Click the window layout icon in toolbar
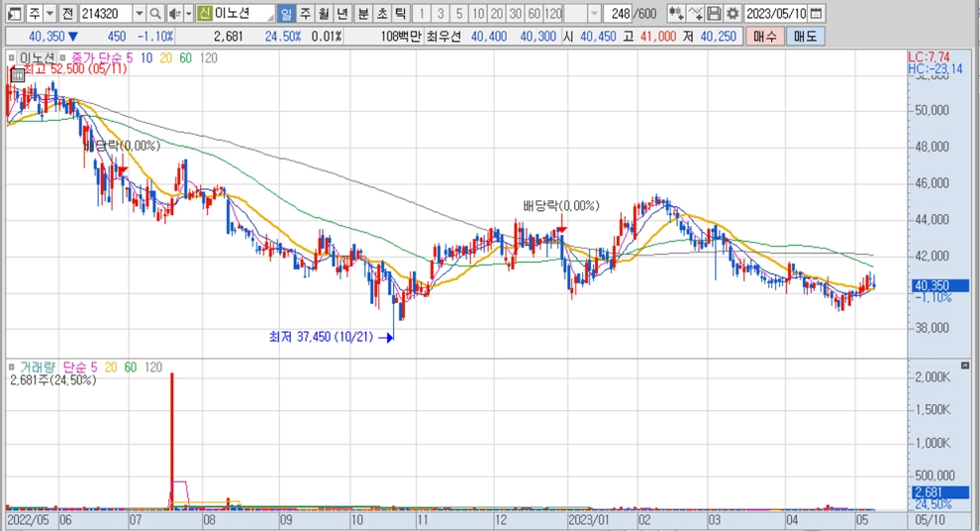The height and width of the screenshot is (531, 980). click(14, 14)
